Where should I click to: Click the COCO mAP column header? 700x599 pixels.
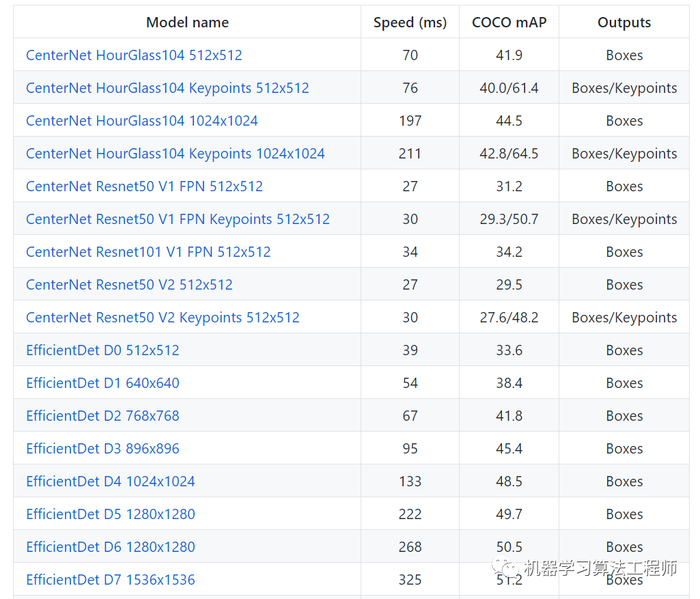(x=509, y=23)
